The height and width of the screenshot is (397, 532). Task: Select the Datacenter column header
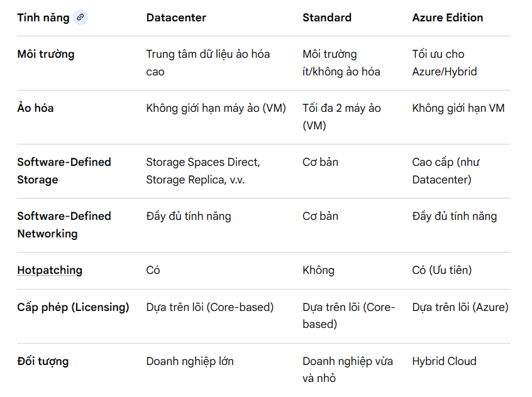point(176,18)
